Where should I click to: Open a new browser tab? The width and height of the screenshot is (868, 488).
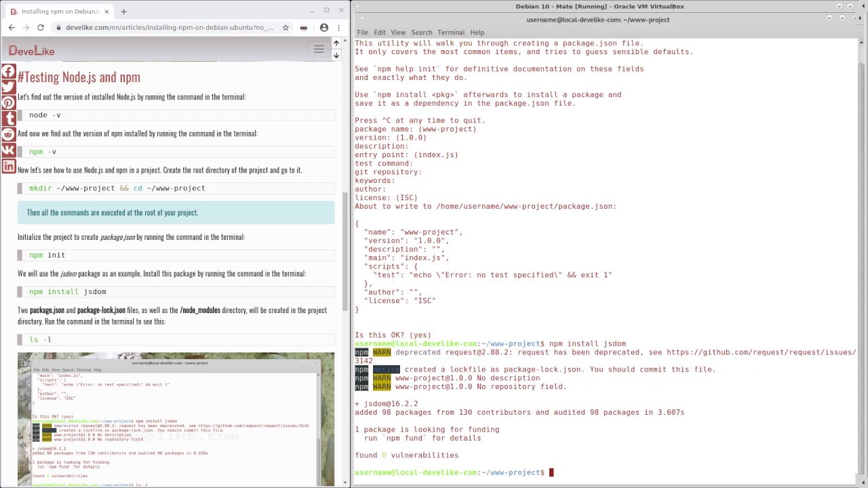tap(123, 12)
